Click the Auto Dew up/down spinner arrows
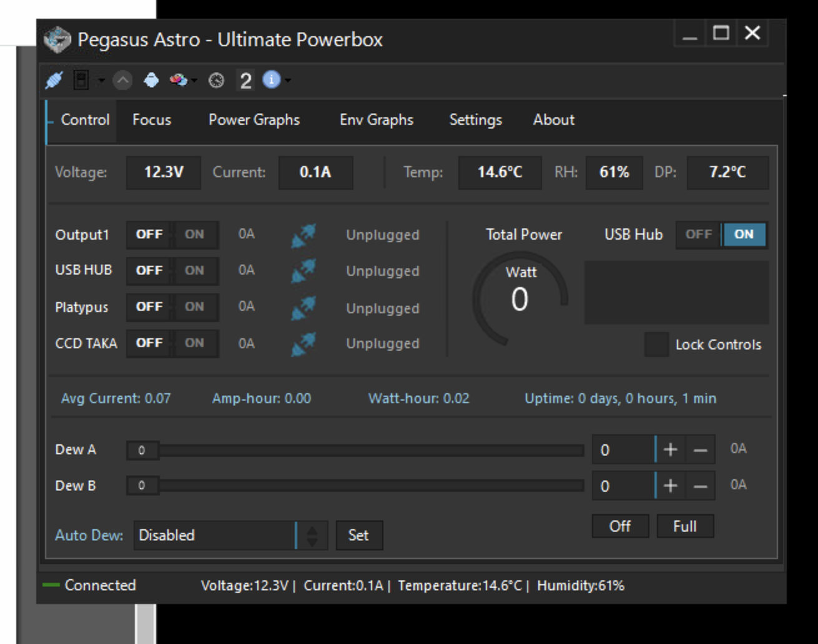 pyautogui.click(x=312, y=535)
